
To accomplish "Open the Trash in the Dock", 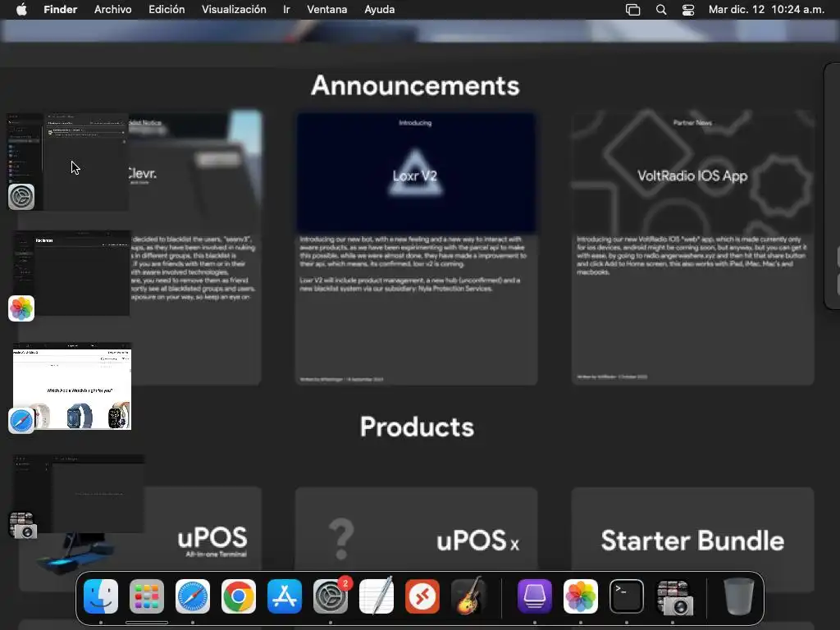I will click(739, 596).
